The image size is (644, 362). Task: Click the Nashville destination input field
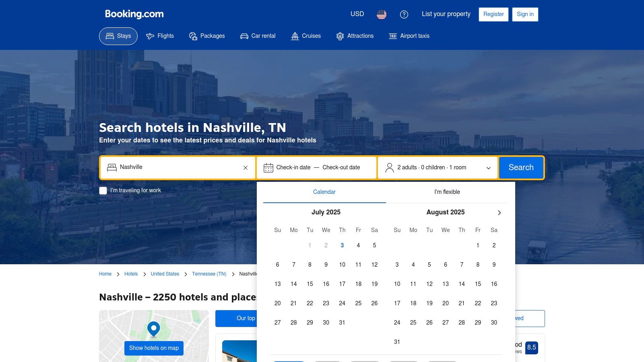pos(178,168)
